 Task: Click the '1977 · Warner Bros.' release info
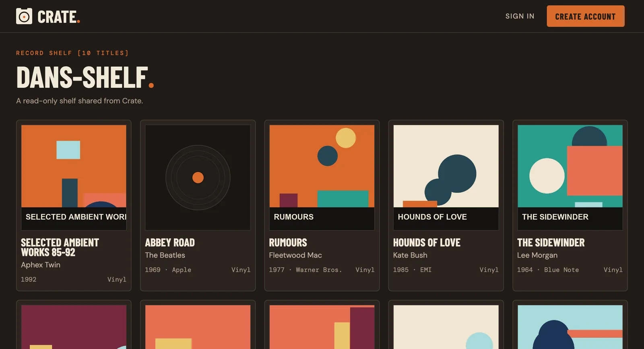click(305, 270)
